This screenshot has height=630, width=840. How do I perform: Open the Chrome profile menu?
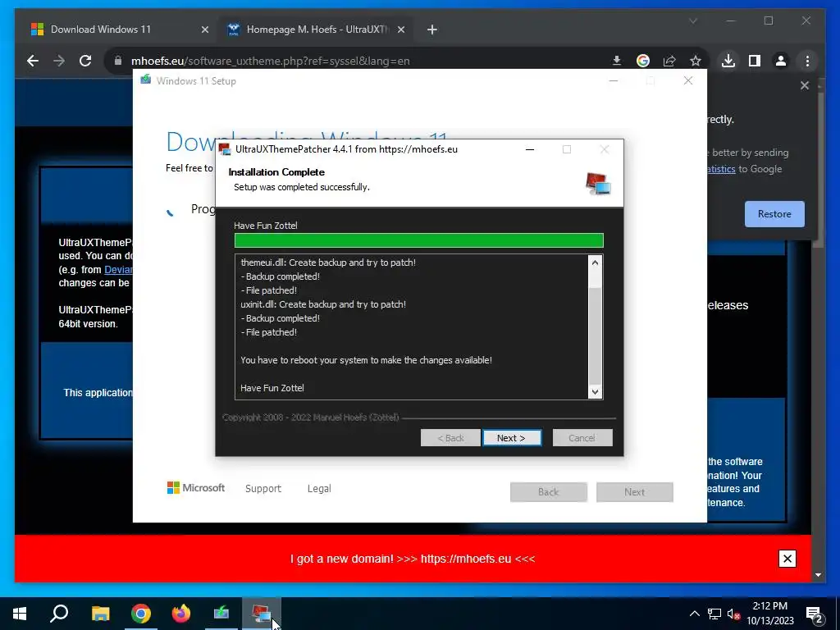781,61
